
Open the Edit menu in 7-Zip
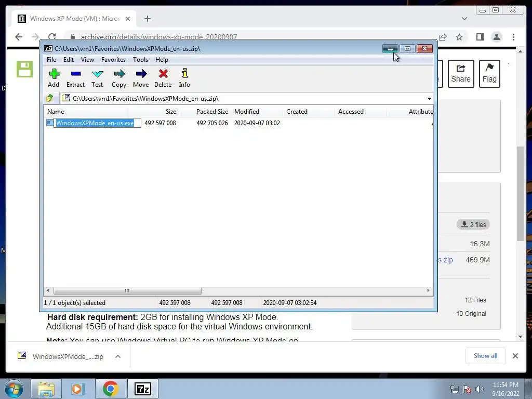(68, 60)
